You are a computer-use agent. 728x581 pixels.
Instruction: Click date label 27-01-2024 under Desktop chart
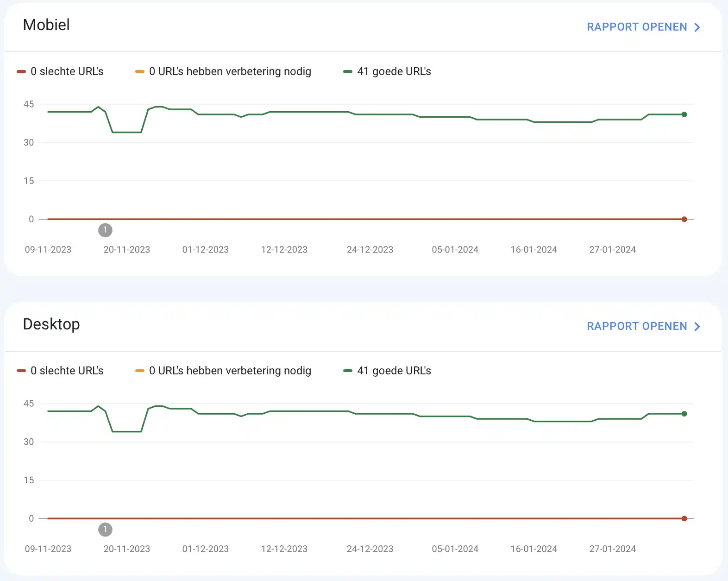613,549
